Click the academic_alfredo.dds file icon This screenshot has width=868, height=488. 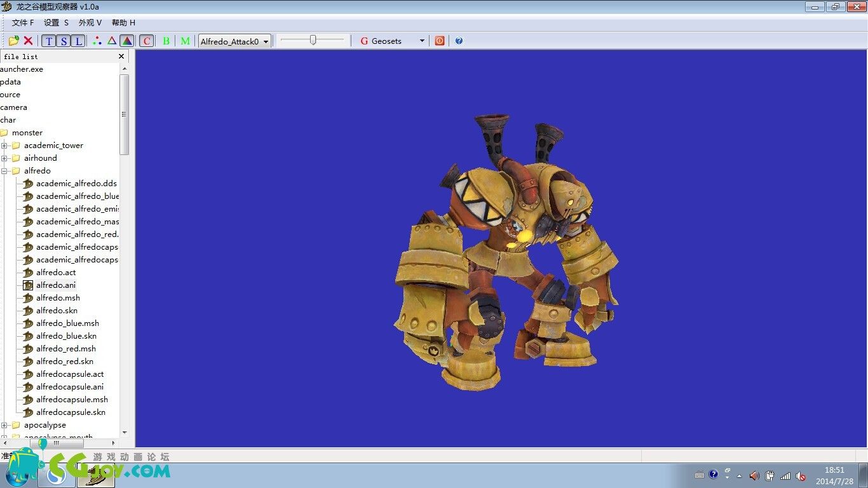28,184
